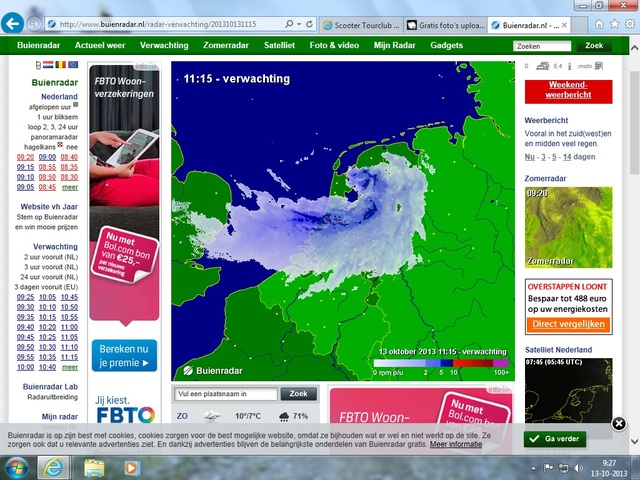Show hidden system tray icons arrow
640x480 pixels.
coord(532,468)
